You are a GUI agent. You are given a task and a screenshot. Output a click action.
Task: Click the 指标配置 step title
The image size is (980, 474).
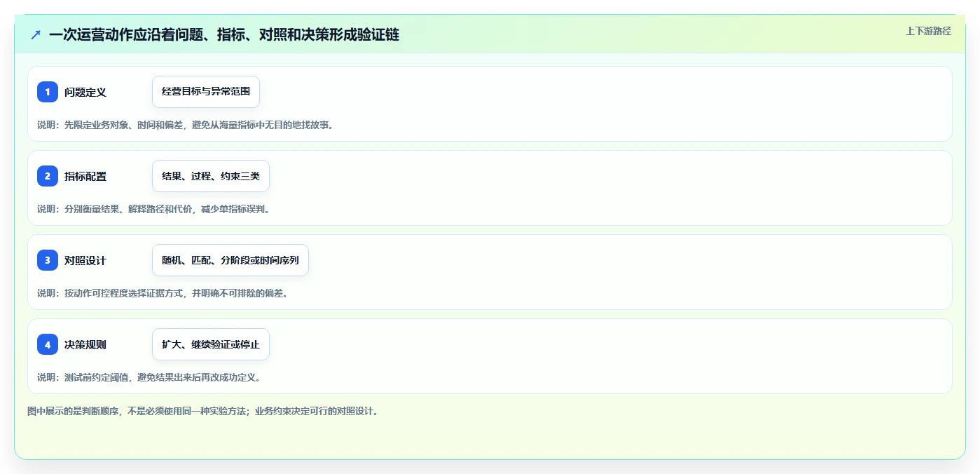85,176
